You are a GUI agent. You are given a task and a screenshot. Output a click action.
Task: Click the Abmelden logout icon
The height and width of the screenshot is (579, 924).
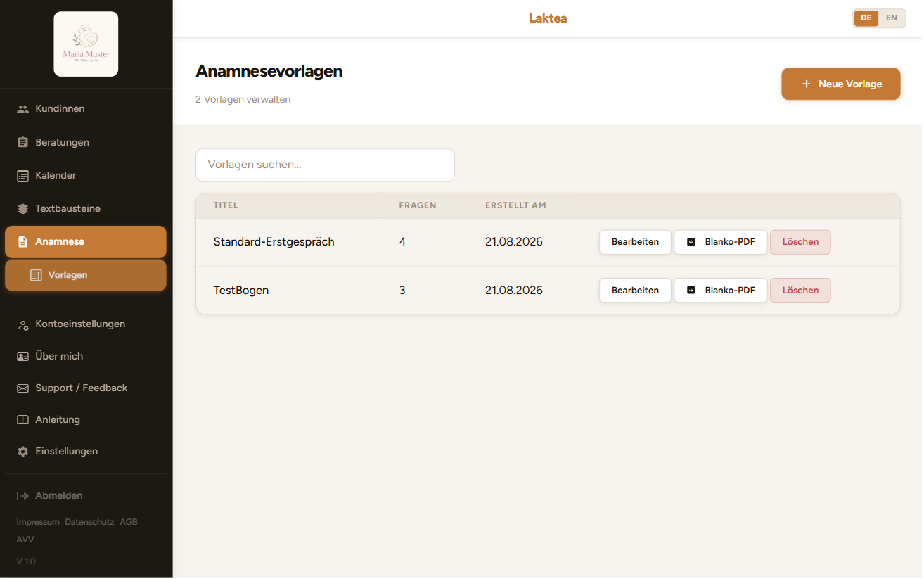tap(23, 496)
